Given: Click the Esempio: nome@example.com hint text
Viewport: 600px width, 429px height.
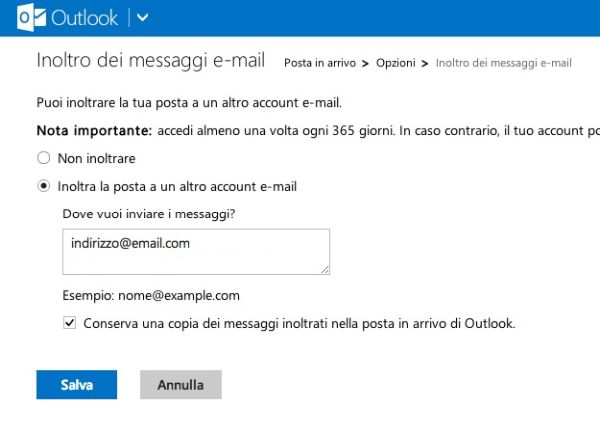Looking at the screenshot, I should [x=151, y=296].
